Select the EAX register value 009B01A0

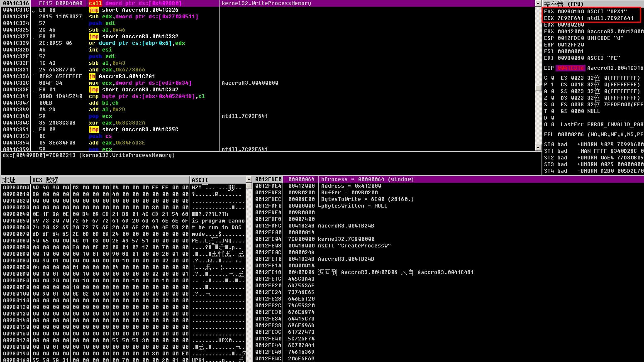(571, 12)
